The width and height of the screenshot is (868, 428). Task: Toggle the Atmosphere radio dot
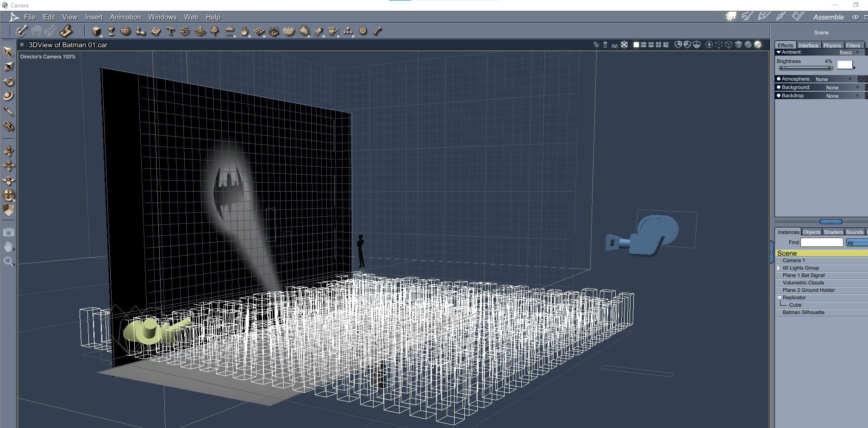tap(779, 79)
